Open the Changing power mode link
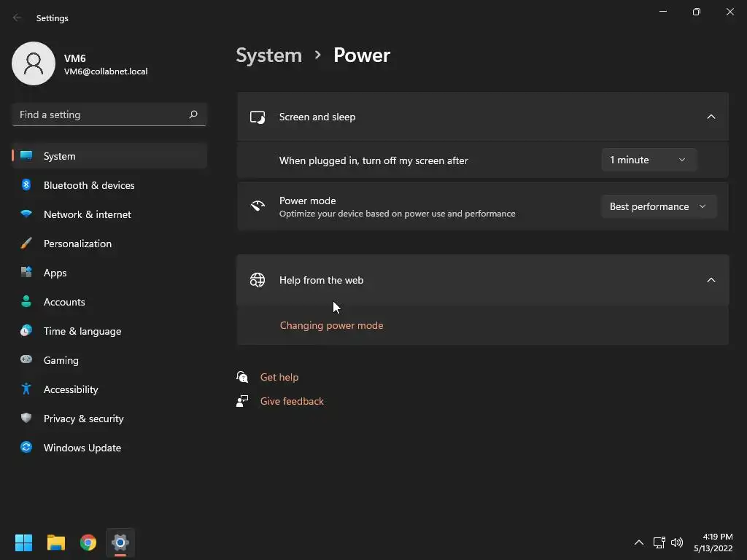The image size is (747, 560). [x=331, y=325]
